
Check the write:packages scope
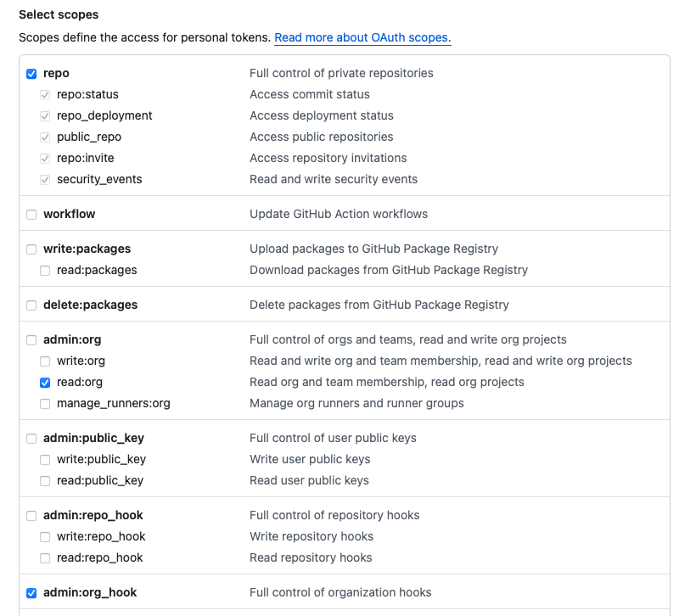pyautogui.click(x=31, y=249)
